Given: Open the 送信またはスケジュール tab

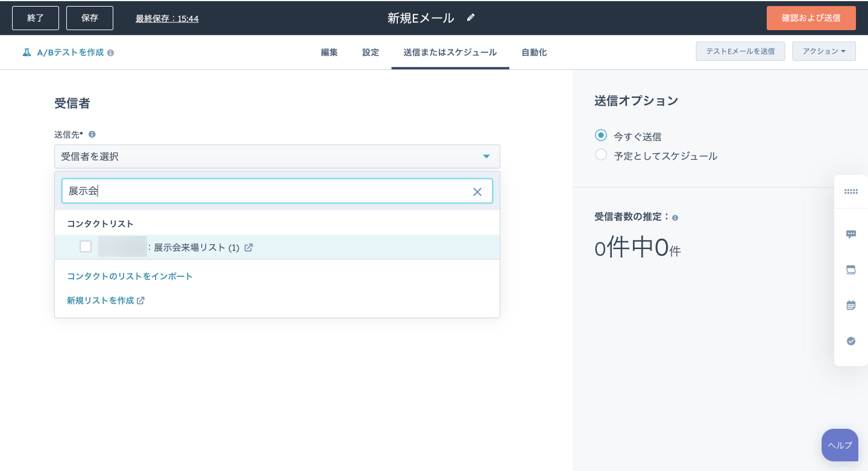Looking at the screenshot, I should [450, 52].
